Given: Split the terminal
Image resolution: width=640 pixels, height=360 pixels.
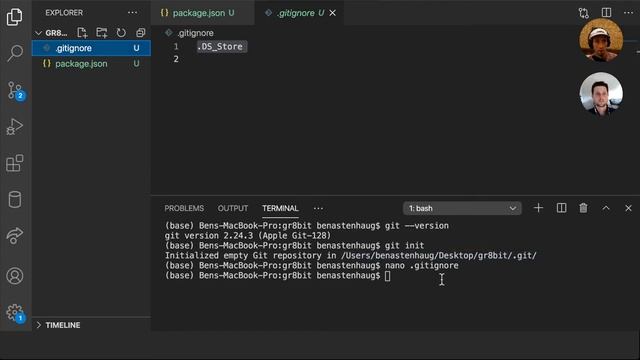Looking at the screenshot, I should click(561, 208).
